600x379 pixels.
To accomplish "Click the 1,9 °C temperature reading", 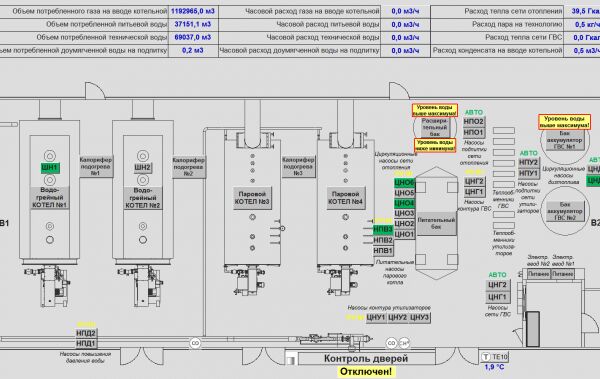I will pos(494,367).
